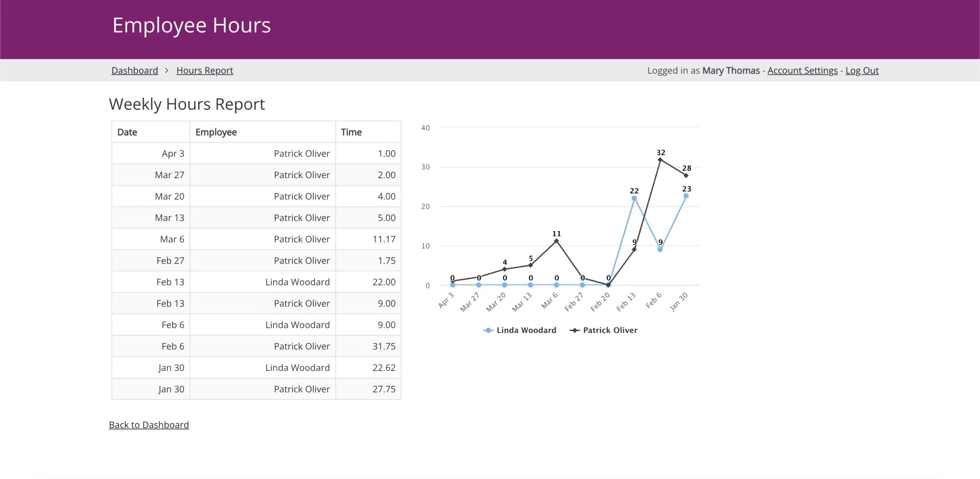The height and width of the screenshot is (479, 980).
Task: Select the Feb 6 row showing 31.75 hours
Action: click(256, 346)
